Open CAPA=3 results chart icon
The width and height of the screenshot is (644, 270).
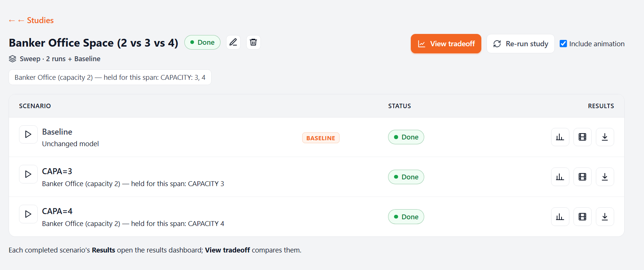pyautogui.click(x=560, y=177)
